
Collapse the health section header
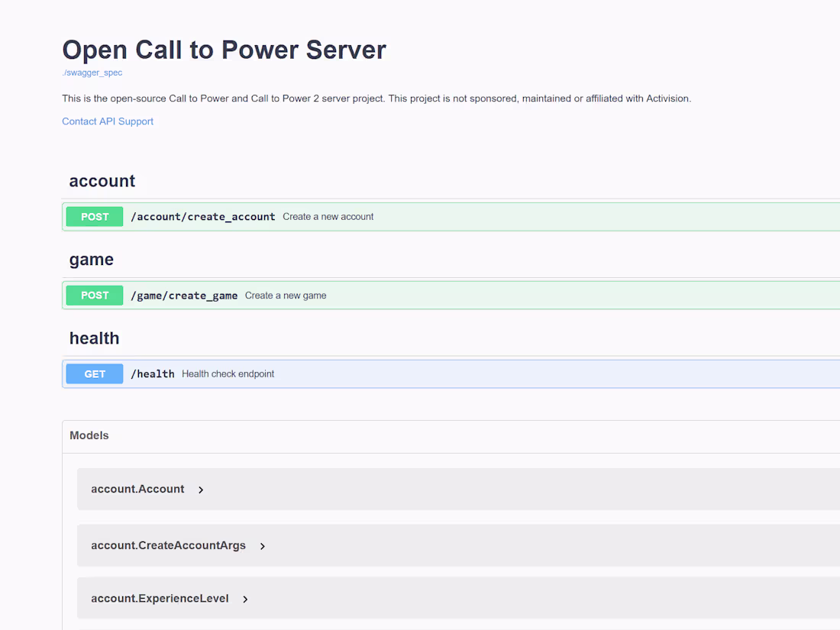click(x=94, y=338)
